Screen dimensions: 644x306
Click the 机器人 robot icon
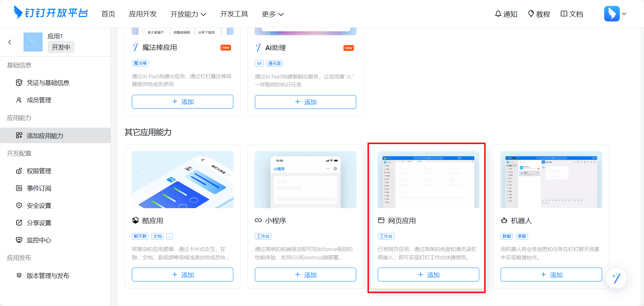[x=504, y=220]
